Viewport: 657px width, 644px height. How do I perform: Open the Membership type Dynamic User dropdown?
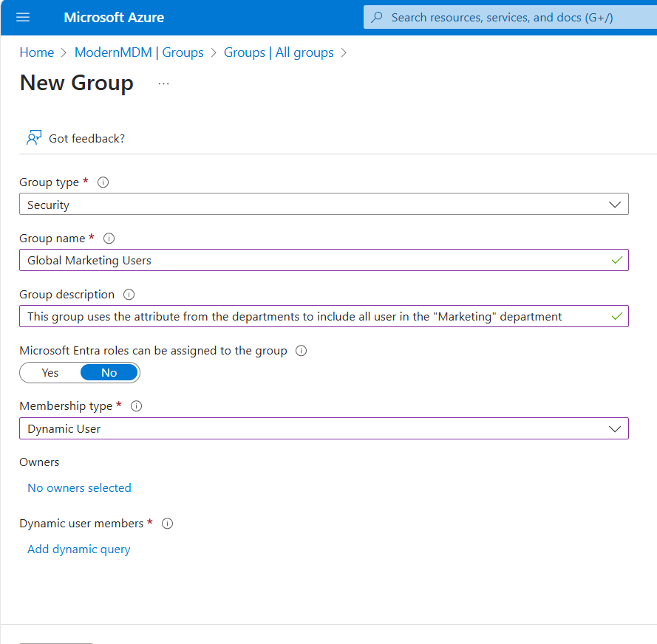point(324,428)
